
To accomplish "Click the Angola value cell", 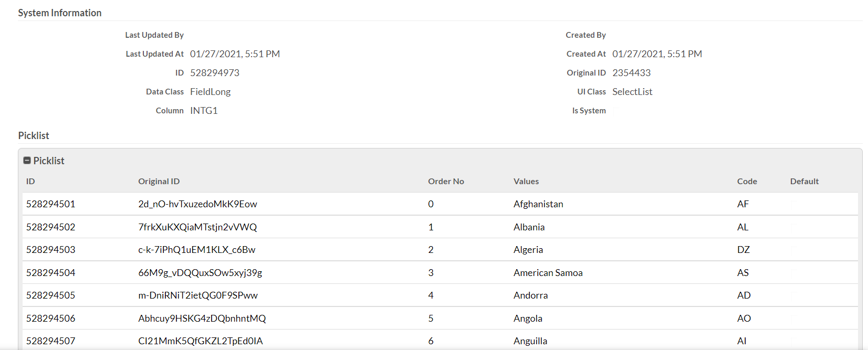I will 528,319.
